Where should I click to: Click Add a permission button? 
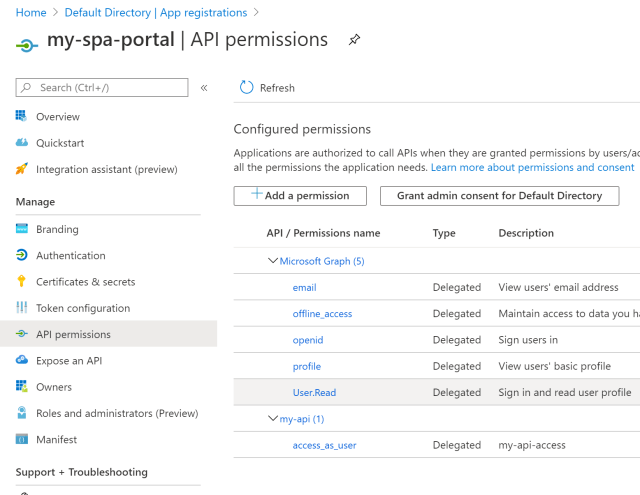pos(299,196)
